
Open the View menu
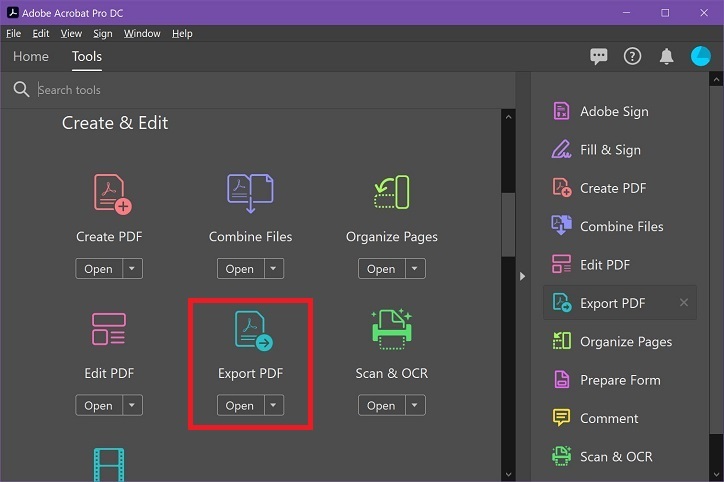71,34
